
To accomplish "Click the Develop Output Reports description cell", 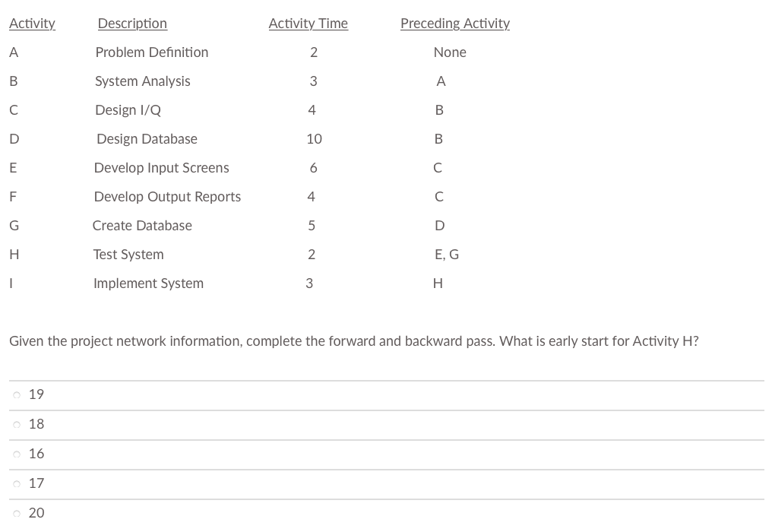I will tap(167, 197).
